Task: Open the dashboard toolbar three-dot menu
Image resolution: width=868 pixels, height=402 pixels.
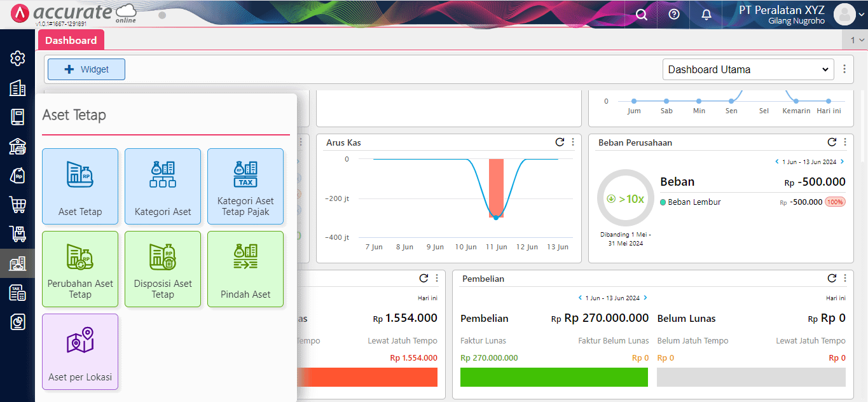Action: (844, 69)
